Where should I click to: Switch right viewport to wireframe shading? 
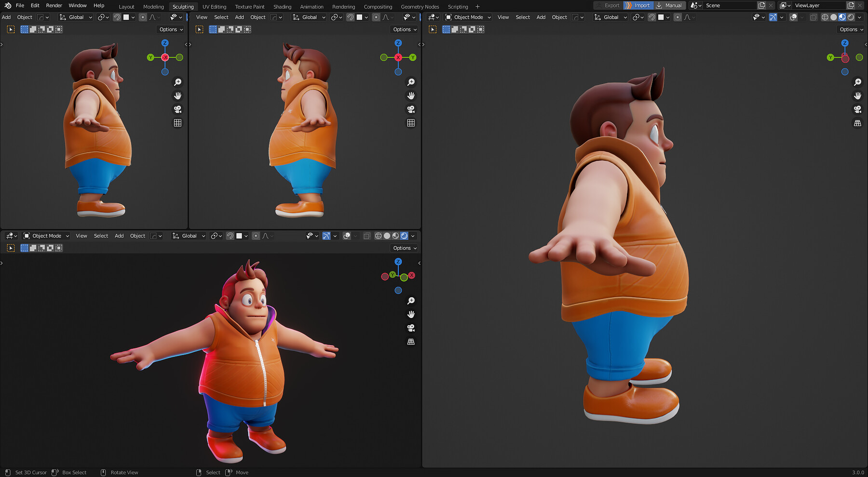point(825,17)
